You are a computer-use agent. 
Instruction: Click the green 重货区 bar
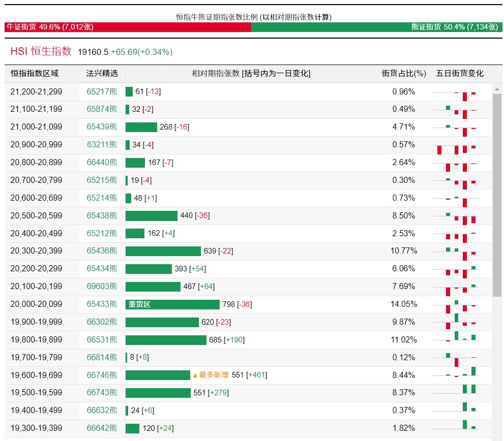pyautogui.click(x=172, y=304)
